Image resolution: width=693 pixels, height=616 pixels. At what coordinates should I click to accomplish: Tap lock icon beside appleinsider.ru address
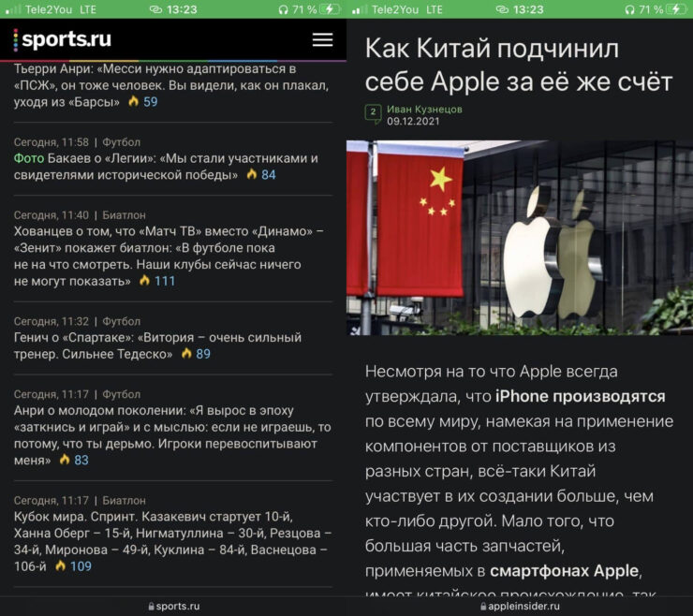point(483,607)
